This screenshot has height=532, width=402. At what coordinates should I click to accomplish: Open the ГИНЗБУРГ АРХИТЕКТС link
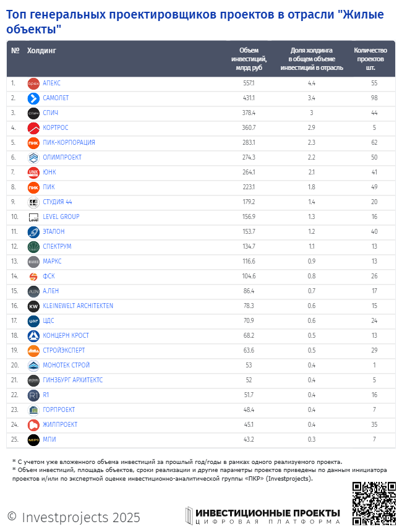73,380
